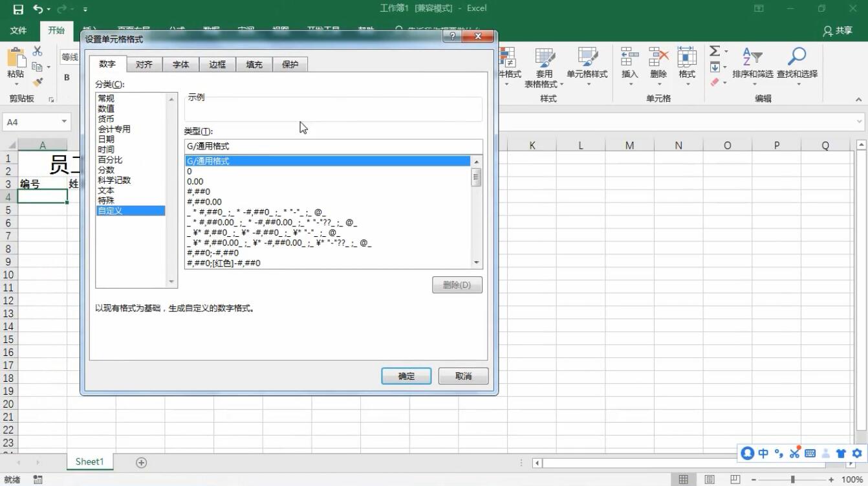Click the 格式 cell format ribbon icon
Viewport: 868px width, 486px height.
pos(687,58)
